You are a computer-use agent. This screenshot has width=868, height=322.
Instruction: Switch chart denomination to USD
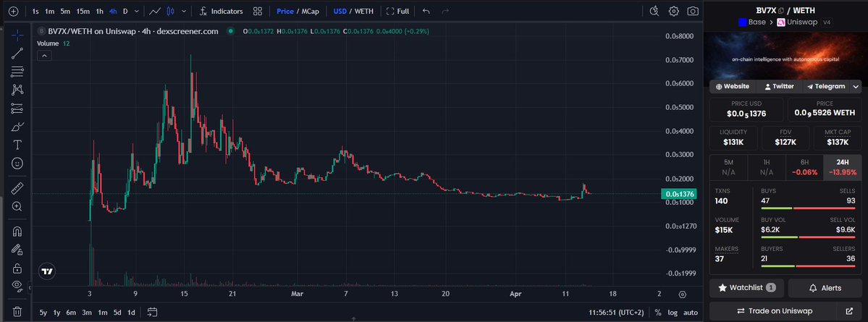coord(340,11)
